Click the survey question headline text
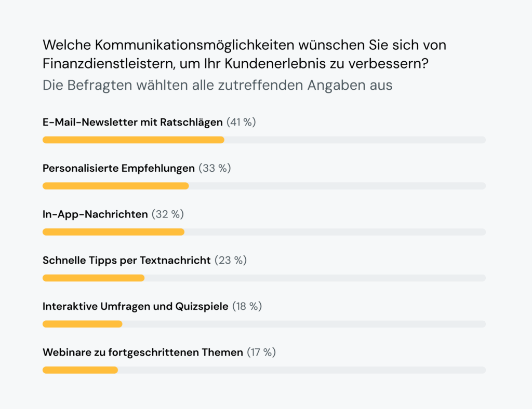 pos(244,54)
